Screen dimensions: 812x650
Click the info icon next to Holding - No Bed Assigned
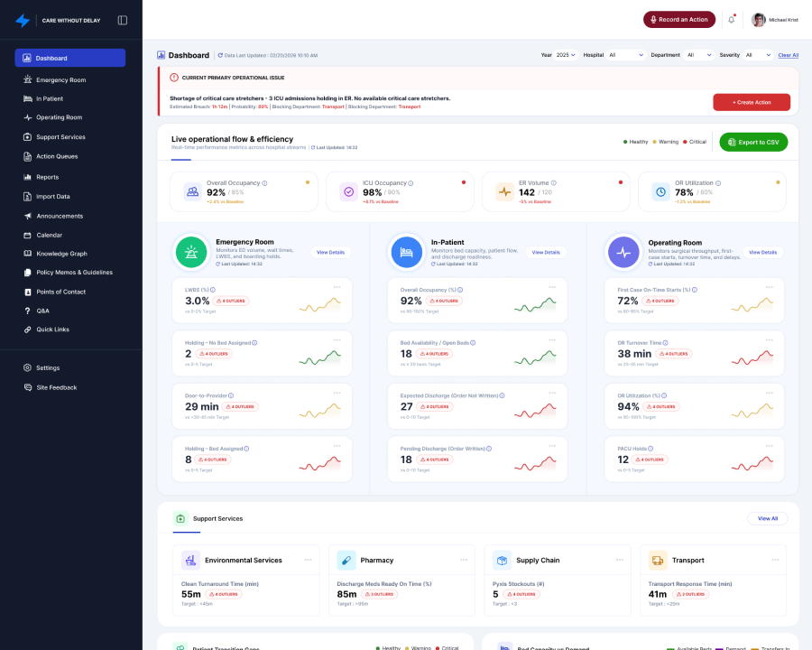tap(254, 343)
